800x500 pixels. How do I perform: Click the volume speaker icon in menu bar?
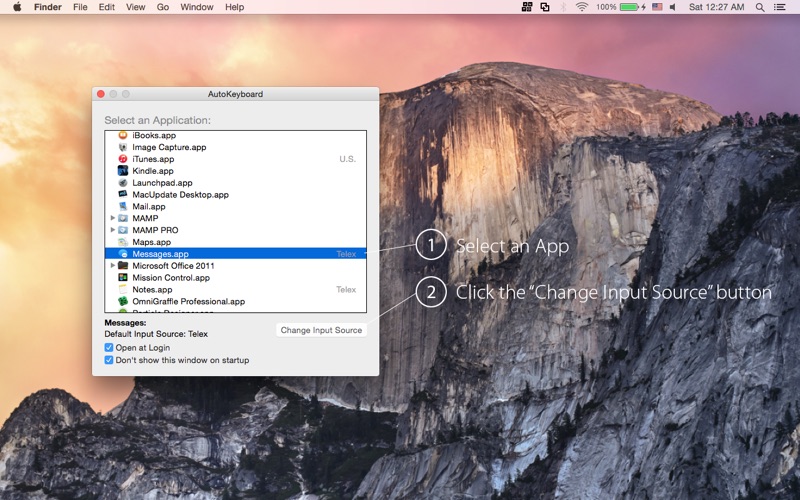(673, 7)
